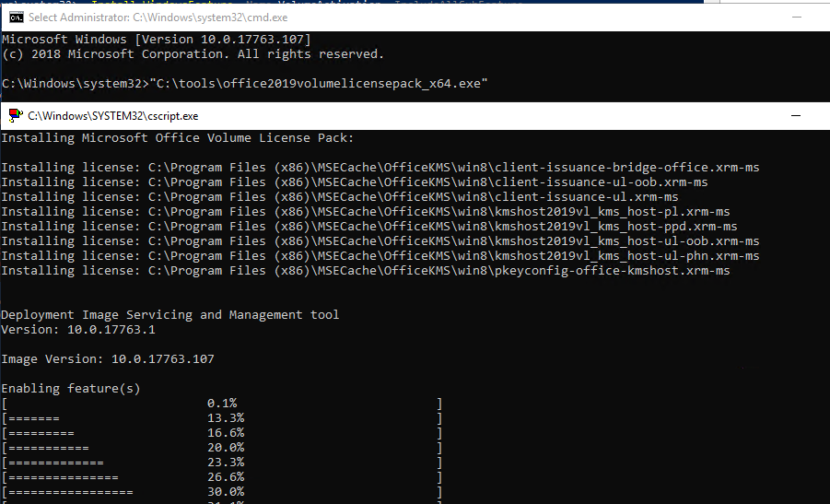Screen dimensions: 830x504
Task: Click the pkeyconfig-office-kmshost.xrm-ms line
Action: tap(365, 271)
